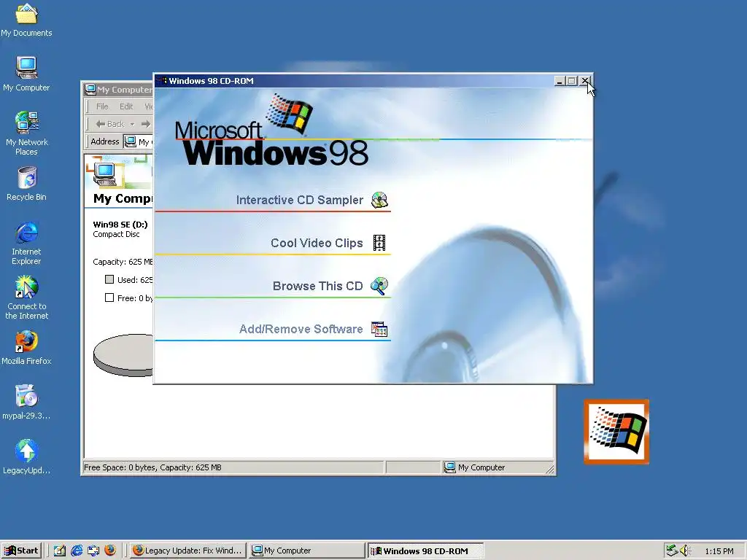Click the My Computer window resize grip
Image resolution: width=747 pixels, height=560 pixels.
pyautogui.click(x=550, y=470)
